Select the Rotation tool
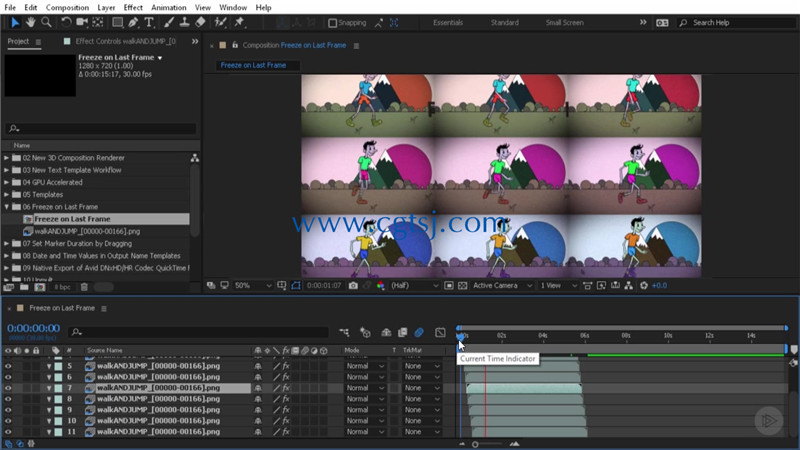 point(66,22)
